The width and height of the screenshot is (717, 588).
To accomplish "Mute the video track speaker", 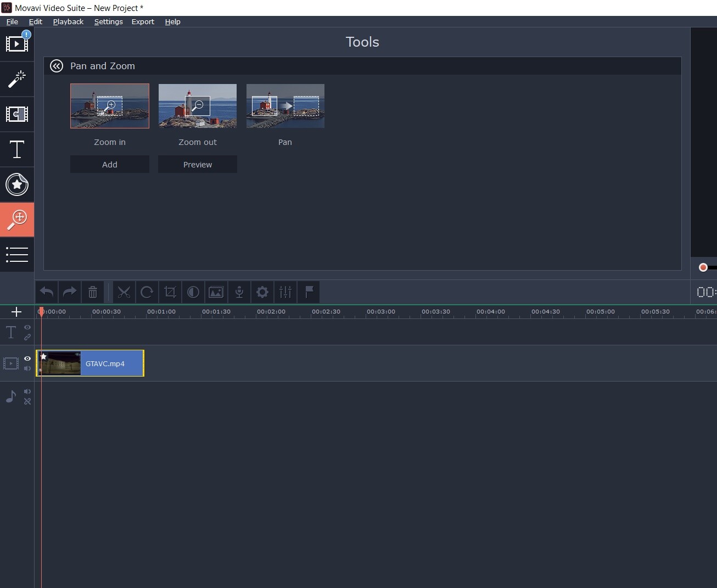I will click(x=27, y=368).
